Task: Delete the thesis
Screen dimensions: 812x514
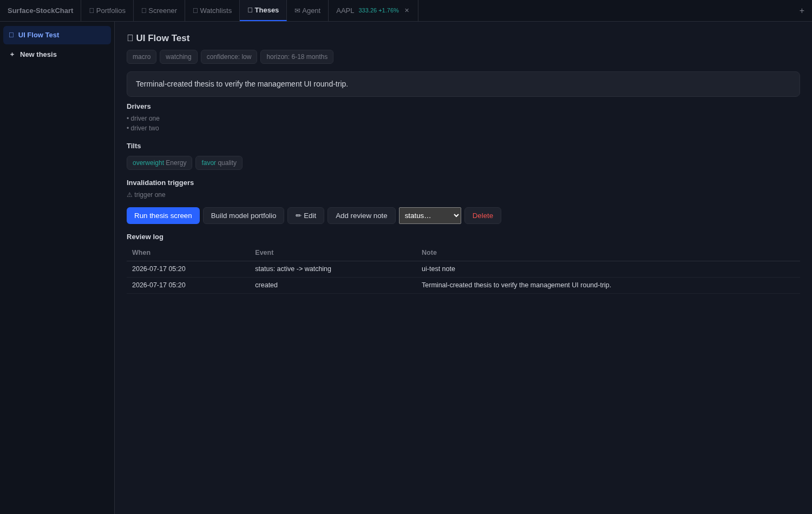Action: click(483, 216)
